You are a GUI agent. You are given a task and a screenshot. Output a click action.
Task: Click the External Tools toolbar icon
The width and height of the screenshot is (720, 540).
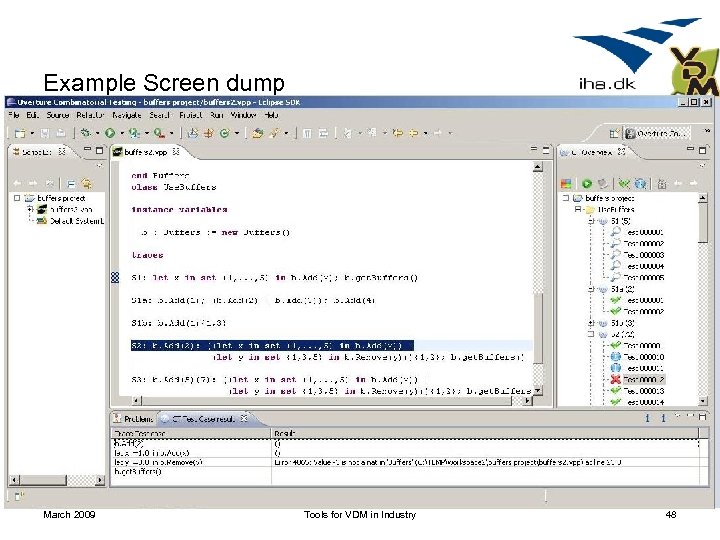(x=159, y=133)
